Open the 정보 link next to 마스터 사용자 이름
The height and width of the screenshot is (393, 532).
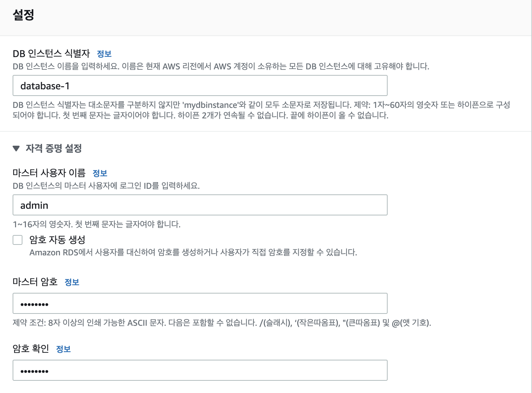point(100,173)
